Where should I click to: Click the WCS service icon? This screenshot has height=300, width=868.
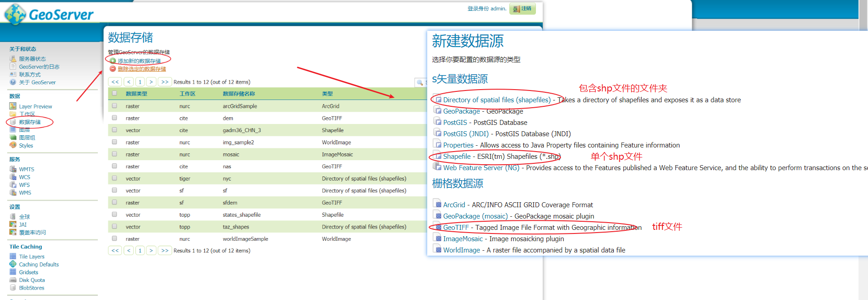[13, 177]
